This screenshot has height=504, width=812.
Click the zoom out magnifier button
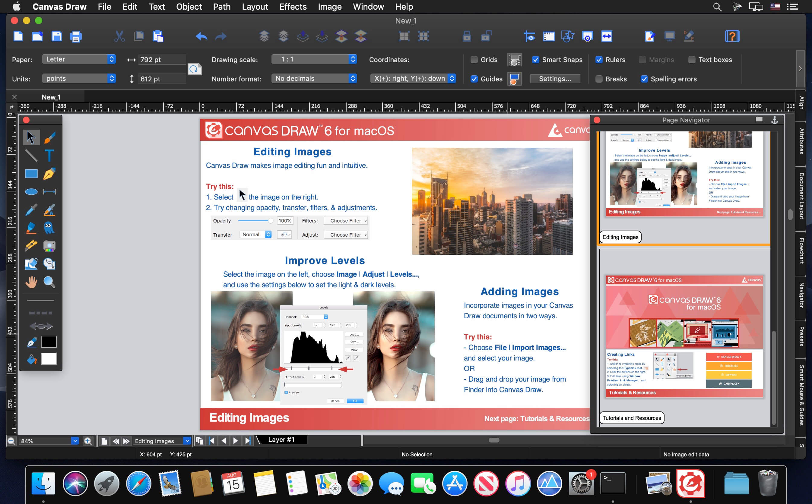pos(11,441)
